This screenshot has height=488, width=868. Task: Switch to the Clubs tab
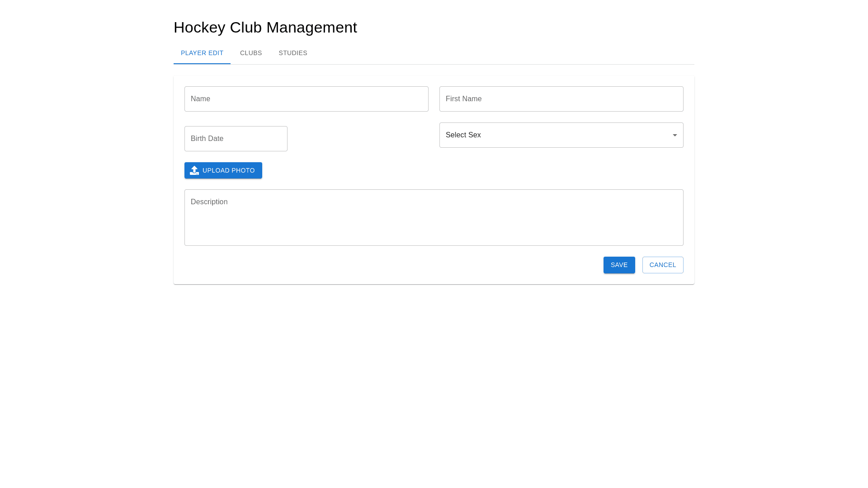tap(251, 53)
